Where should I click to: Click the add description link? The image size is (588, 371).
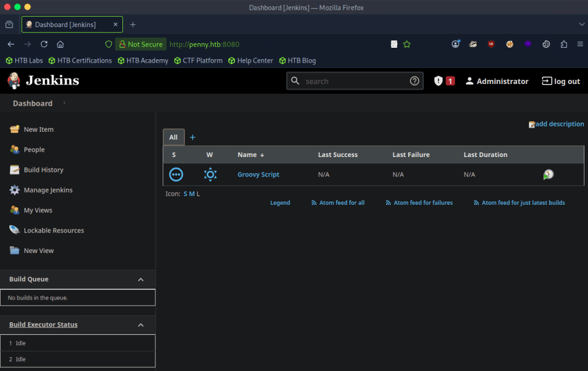559,124
